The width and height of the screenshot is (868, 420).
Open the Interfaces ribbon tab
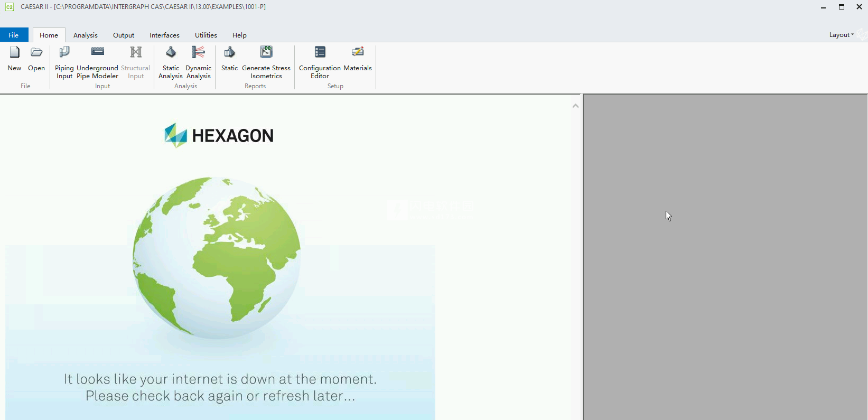pyautogui.click(x=164, y=35)
